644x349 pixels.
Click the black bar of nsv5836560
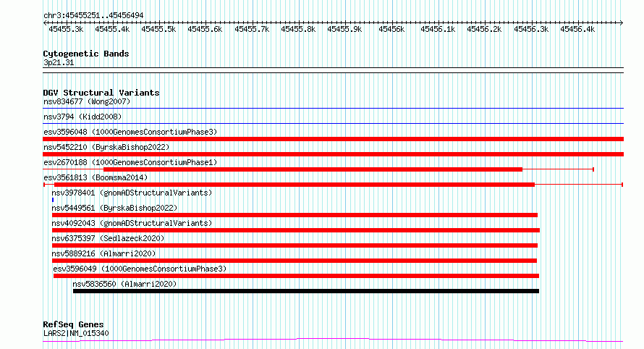point(306,291)
